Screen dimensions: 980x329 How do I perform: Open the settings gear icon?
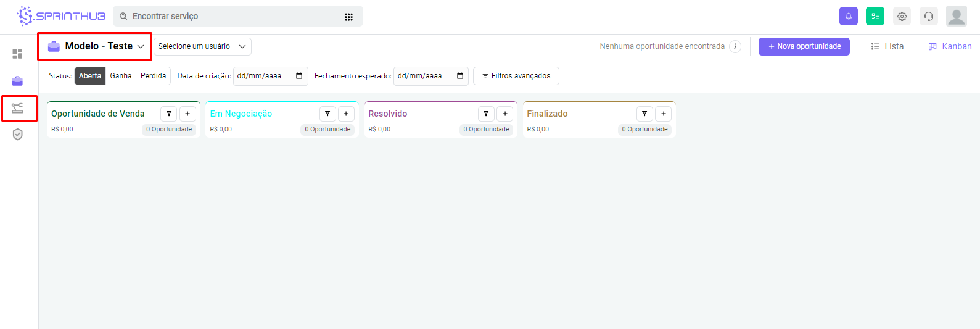pyautogui.click(x=902, y=17)
